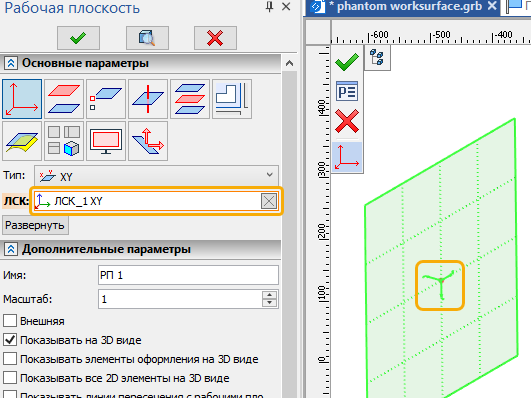The height and width of the screenshot is (398, 531).
Task: Confirm with the green checkmark button in panel
Action: pyautogui.click(x=78, y=38)
